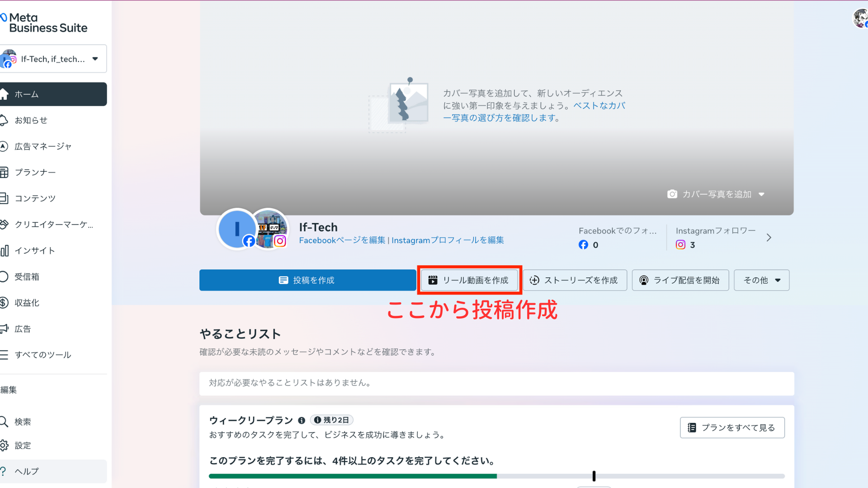This screenshot has width=868, height=488.
Task: Open ヘルプ from the sidebar
Action: pyautogui.click(x=25, y=471)
